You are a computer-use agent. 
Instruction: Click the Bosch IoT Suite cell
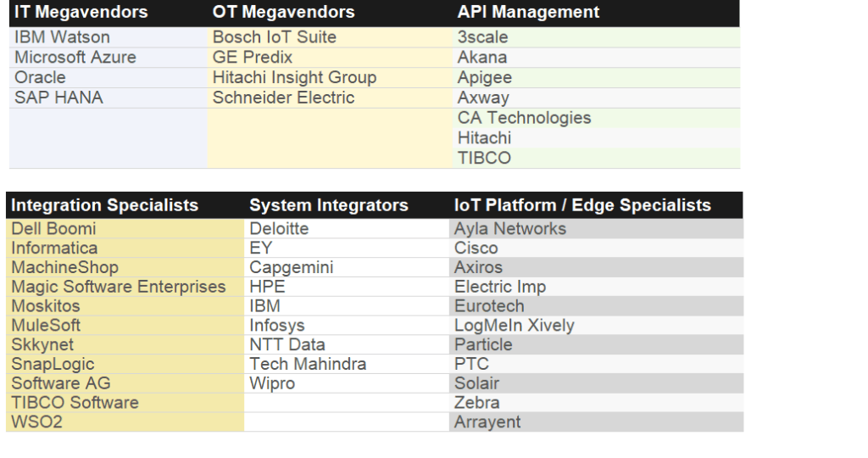pyautogui.click(x=274, y=37)
